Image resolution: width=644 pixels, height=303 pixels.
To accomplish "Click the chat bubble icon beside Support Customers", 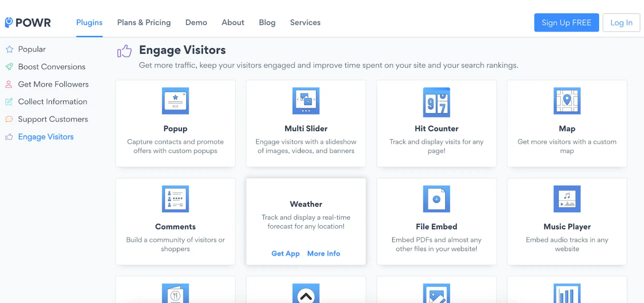I will pyautogui.click(x=9, y=119).
